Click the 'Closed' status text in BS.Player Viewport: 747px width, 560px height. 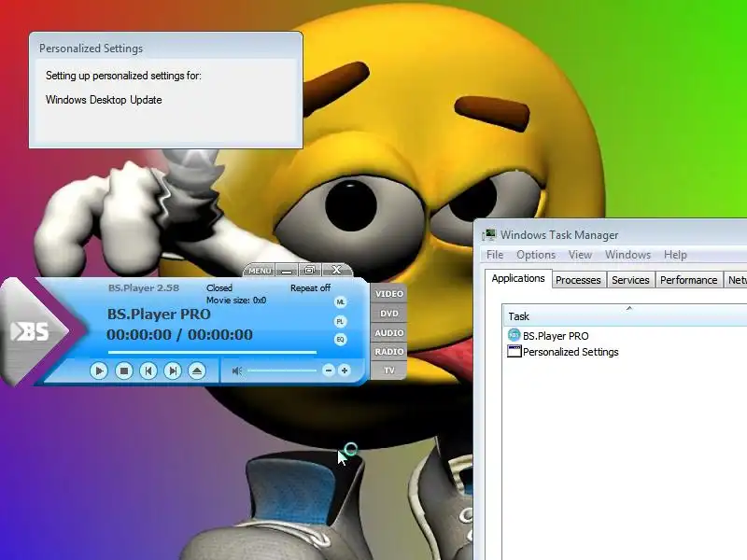219,288
